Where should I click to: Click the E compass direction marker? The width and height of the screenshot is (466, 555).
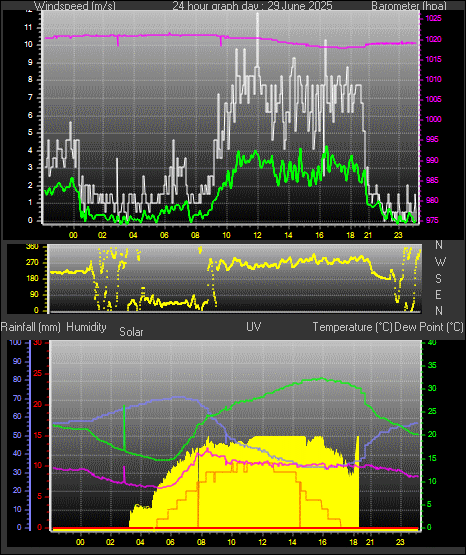(438, 294)
